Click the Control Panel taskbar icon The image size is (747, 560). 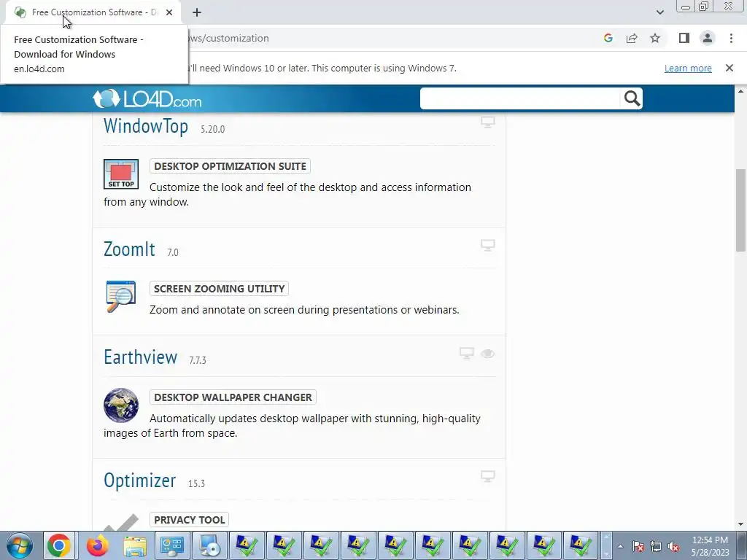pos(172,545)
